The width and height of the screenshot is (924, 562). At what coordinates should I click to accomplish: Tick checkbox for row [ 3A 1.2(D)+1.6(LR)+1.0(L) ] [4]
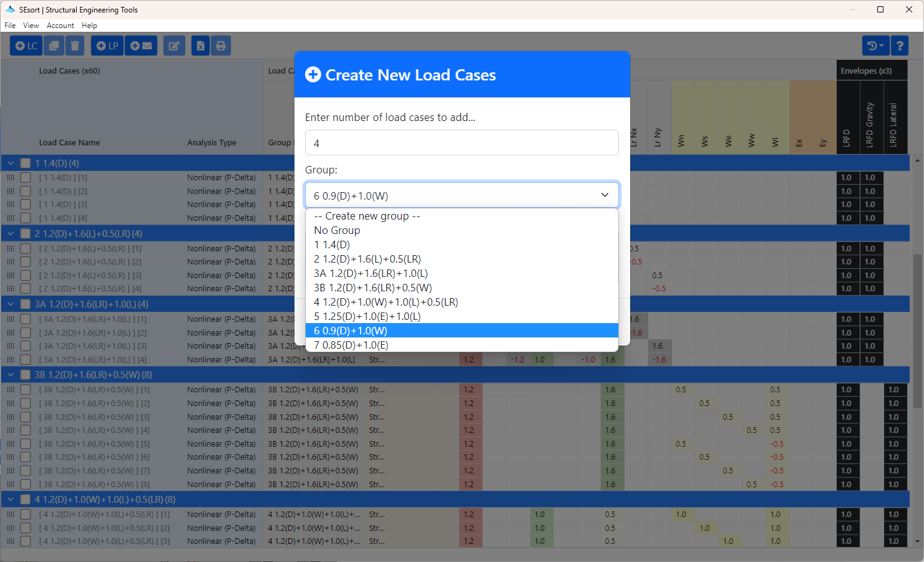pos(26,359)
